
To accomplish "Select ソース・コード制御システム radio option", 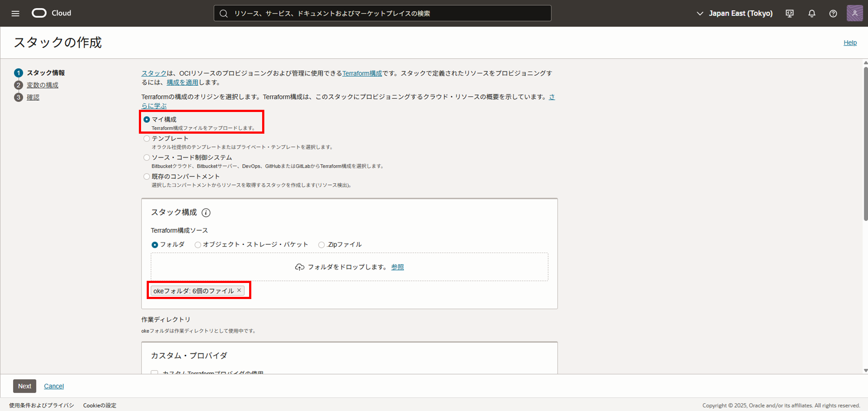I will coord(147,158).
